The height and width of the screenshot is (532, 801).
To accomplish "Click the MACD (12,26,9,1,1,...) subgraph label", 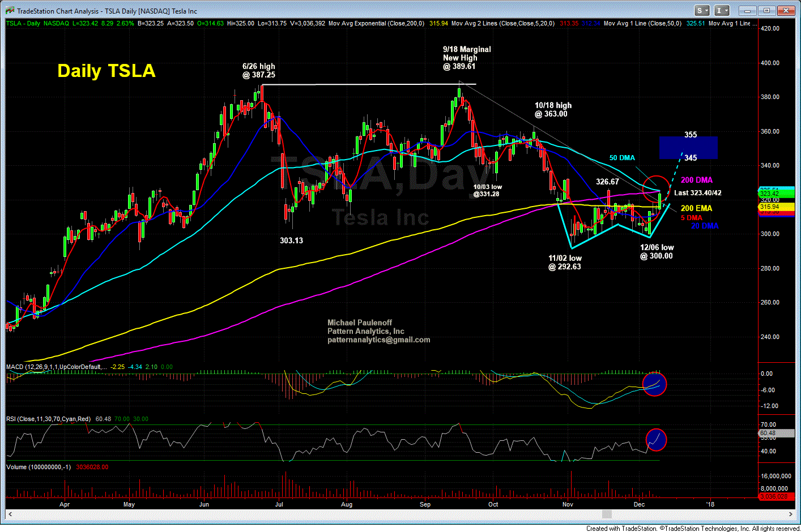I will [56, 367].
